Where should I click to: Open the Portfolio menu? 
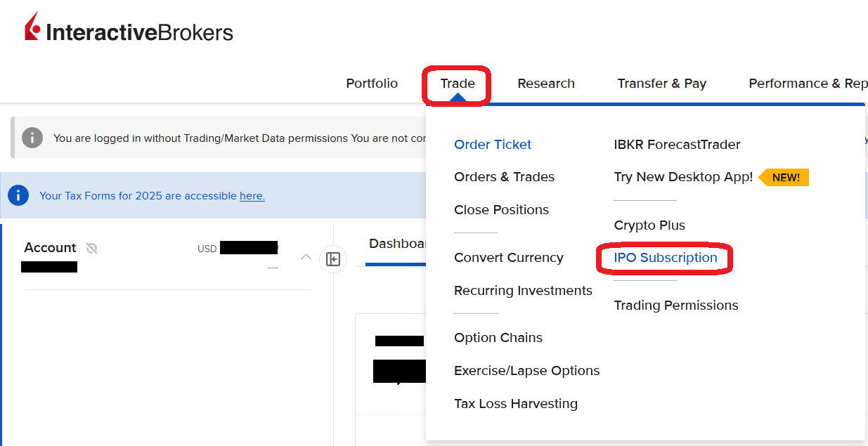coord(372,84)
